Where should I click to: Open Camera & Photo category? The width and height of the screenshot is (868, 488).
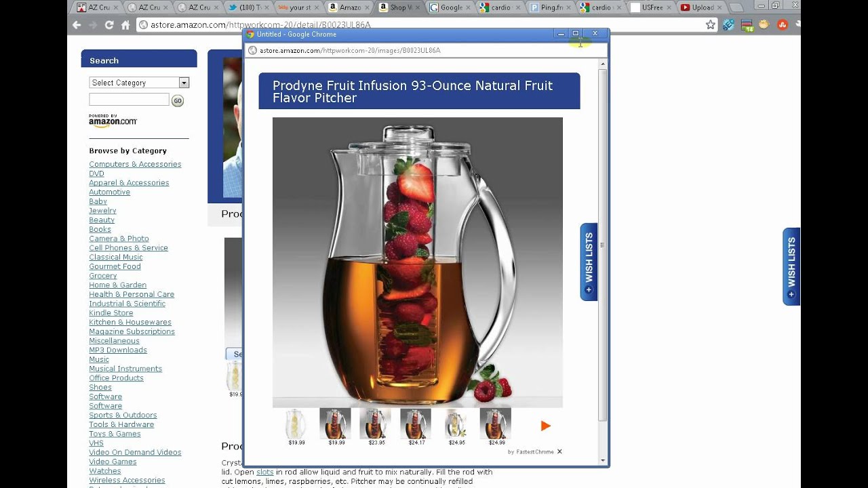coord(119,239)
